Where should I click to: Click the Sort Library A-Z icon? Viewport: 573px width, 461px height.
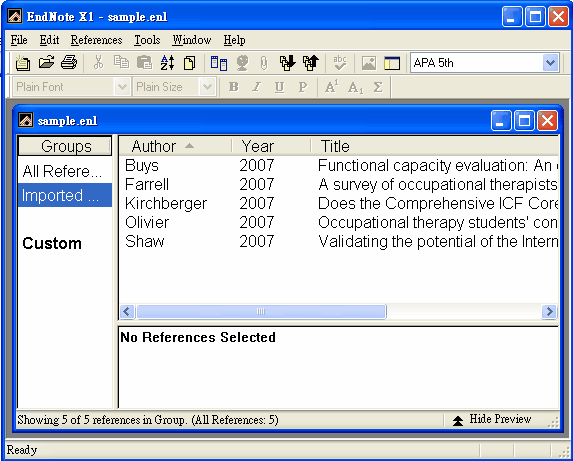[167, 63]
